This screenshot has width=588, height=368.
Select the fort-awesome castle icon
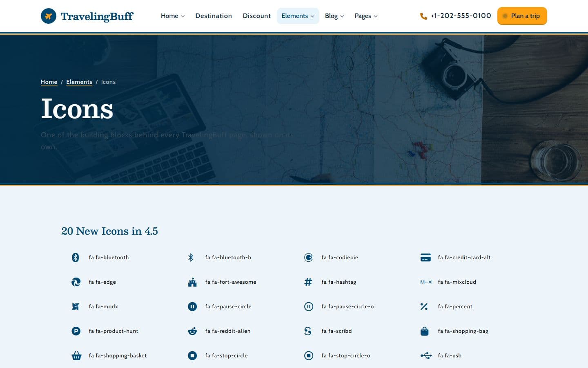(192, 282)
